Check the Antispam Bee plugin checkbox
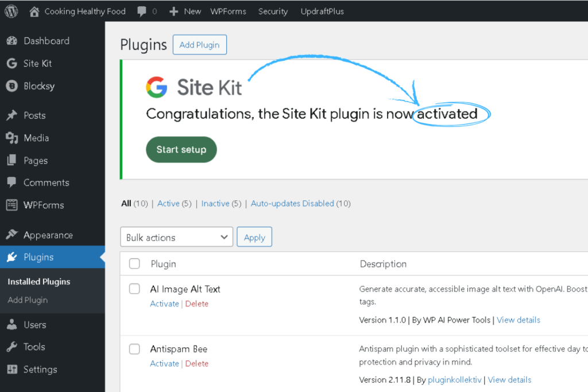The image size is (588, 392). click(x=134, y=349)
